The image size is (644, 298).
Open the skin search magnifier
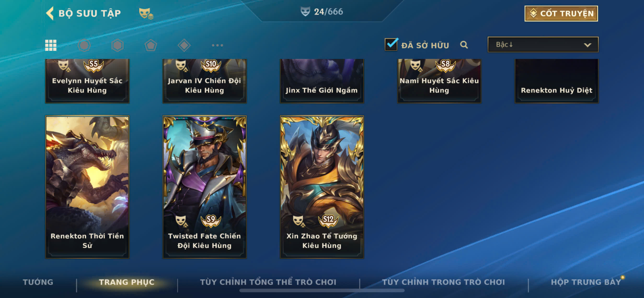[x=464, y=45]
